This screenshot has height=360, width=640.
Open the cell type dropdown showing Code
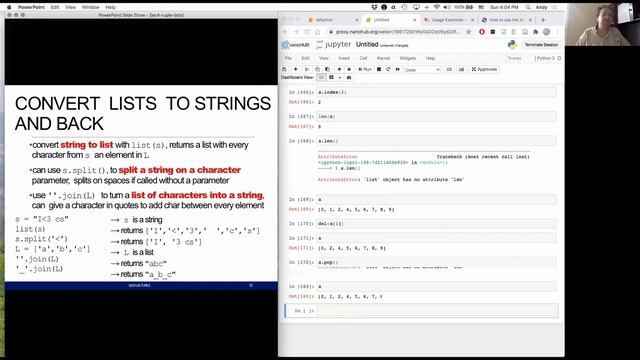point(422,70)
